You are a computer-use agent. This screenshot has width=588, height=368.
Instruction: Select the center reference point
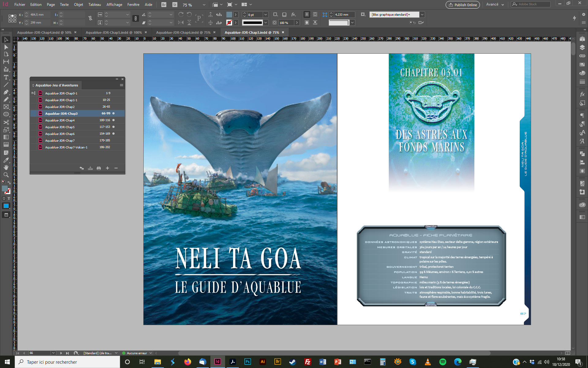[x=12, y=18]
